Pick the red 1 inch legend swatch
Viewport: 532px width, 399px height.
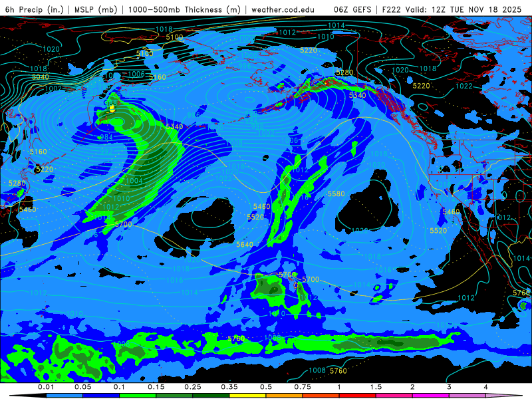[x=358, y=396]
